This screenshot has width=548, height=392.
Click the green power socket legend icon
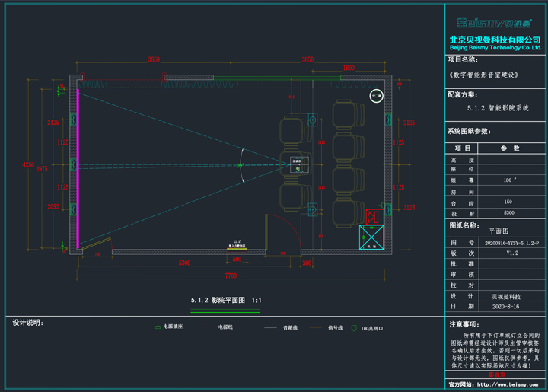(158, 327)
